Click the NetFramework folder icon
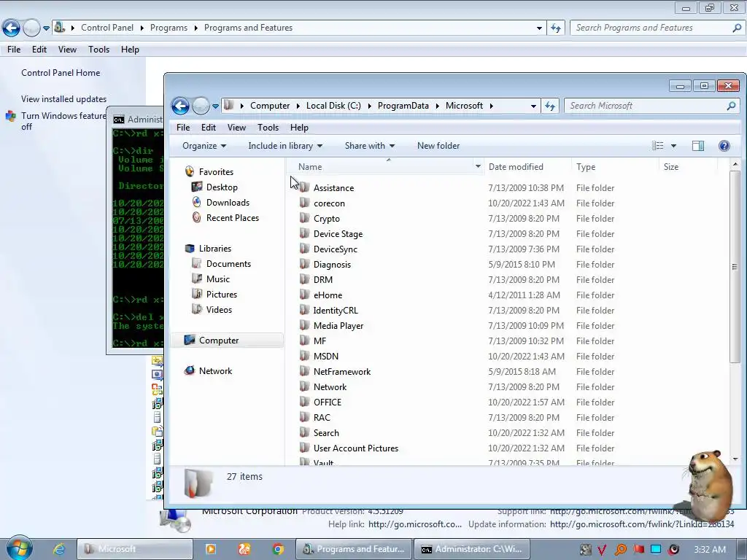Screen dimensions: 747x560 point(304,371)
